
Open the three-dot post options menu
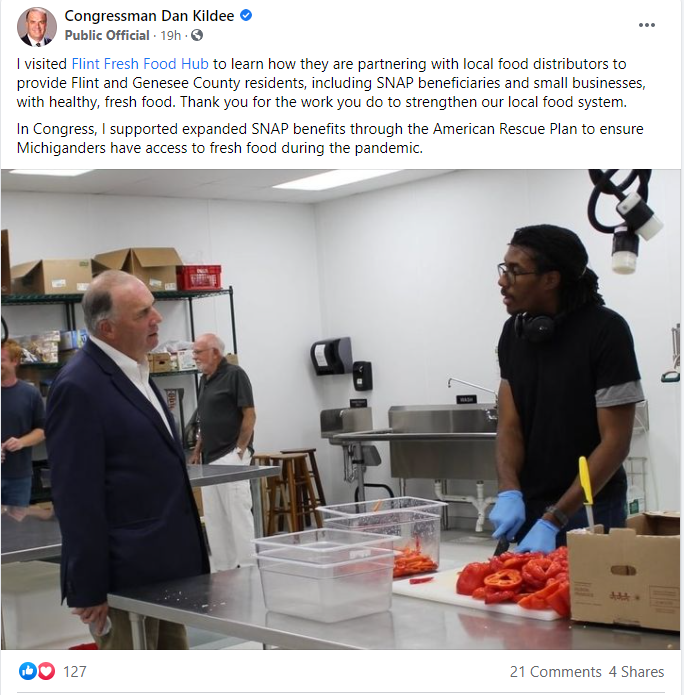647,25
